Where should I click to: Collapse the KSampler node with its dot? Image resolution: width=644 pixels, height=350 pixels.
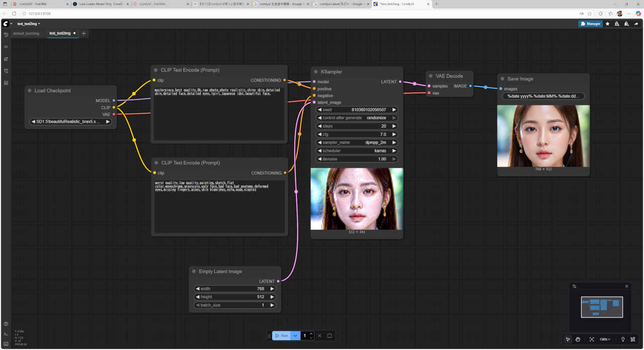315,72
